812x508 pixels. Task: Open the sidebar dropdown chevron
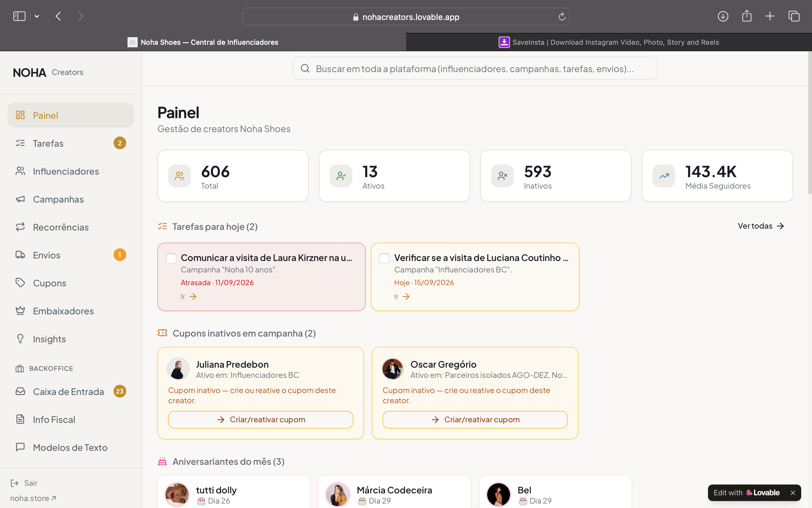point(37,16)
